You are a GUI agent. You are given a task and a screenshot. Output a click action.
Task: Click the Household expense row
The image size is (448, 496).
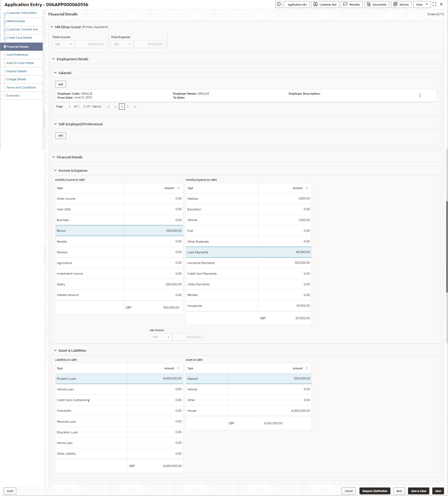click(x=249, y=306)
